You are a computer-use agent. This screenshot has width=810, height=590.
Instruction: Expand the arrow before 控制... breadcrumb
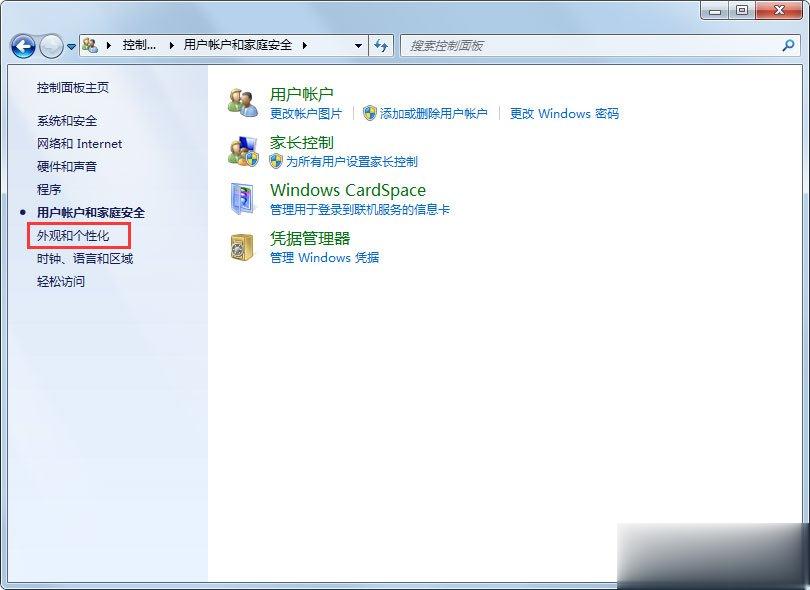coord(109,45)
